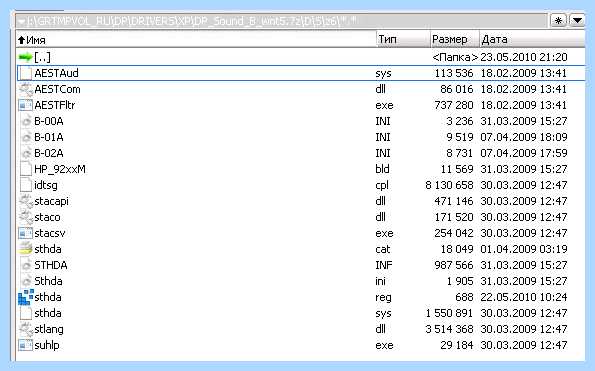Click the gear icon beside stlang
This screenshot has width=595, height=371.
[x=25, y=329]
